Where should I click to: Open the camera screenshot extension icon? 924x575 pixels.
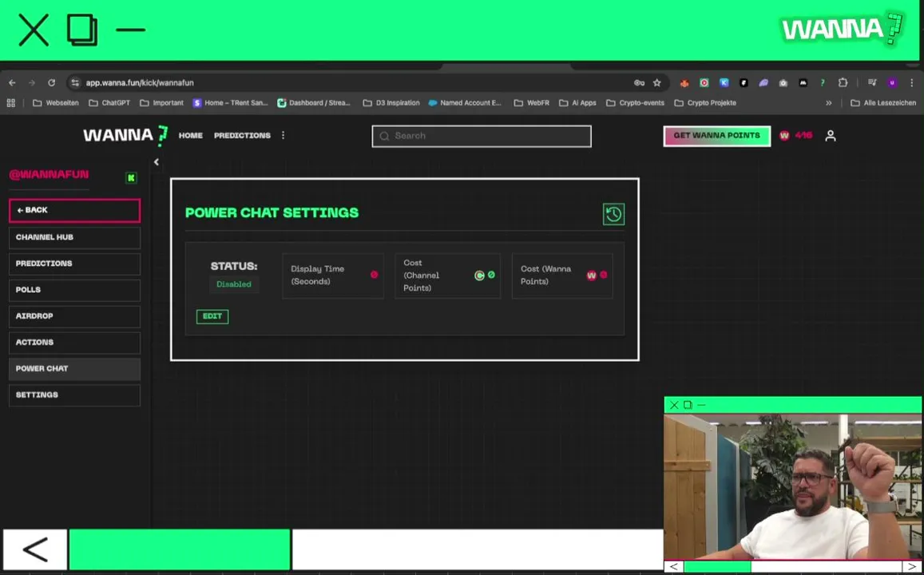tap(783, 83)
